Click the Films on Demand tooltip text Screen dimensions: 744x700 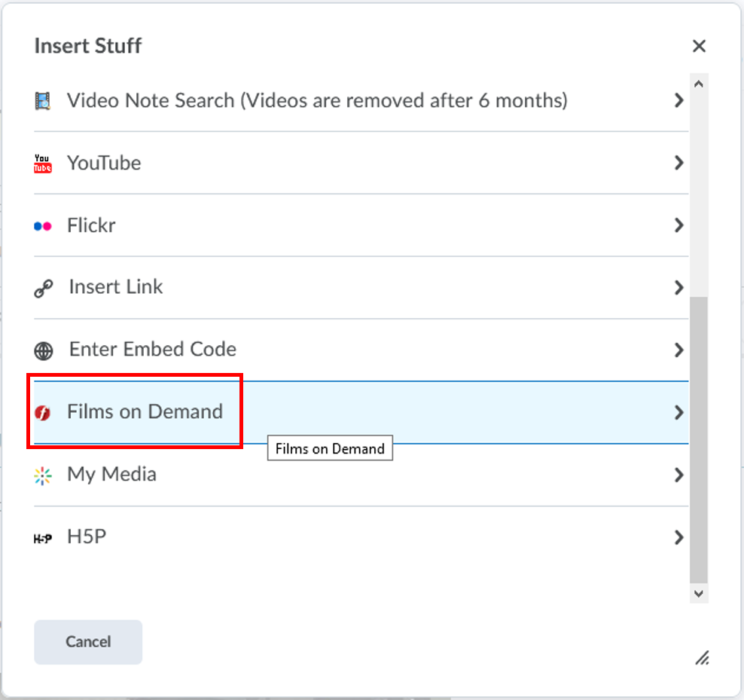(x=330, y=448)
